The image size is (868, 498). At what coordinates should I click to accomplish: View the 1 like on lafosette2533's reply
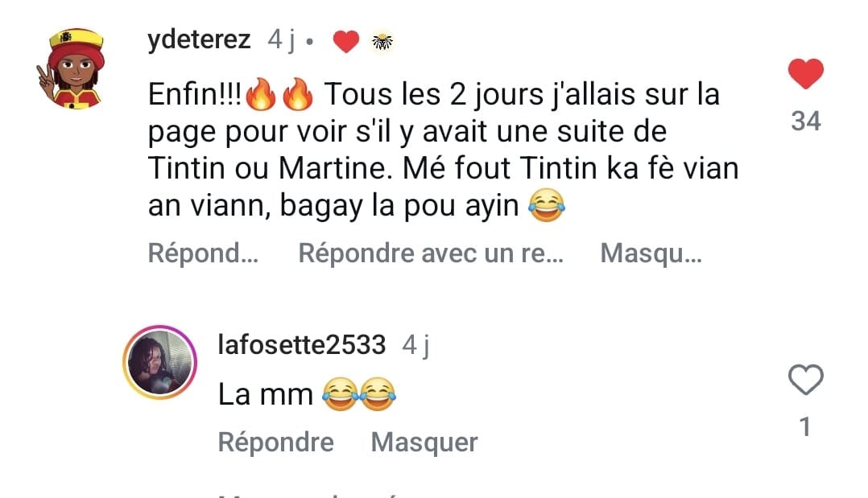tap(805, 426)
